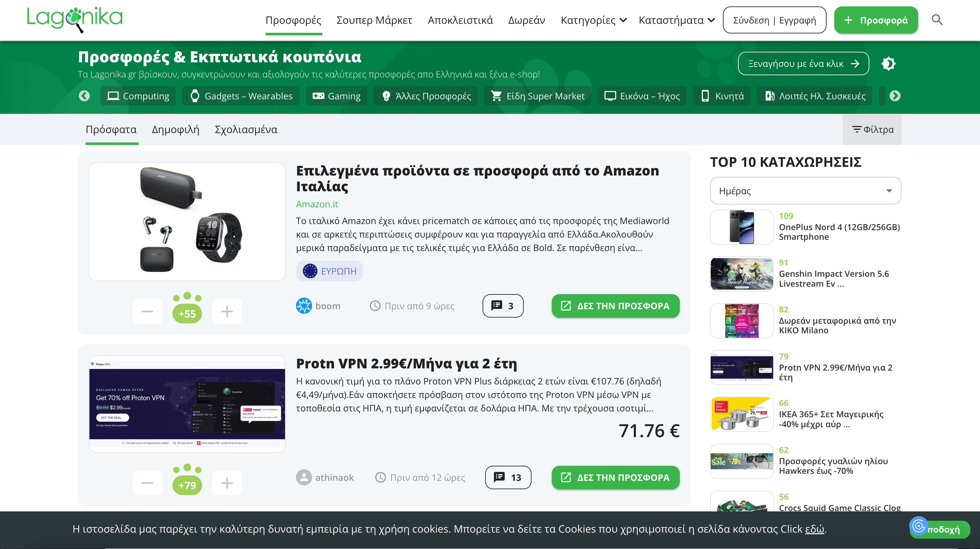The image size is (980, 549).
Task: Open comments on Amazon Italy deal
Action: pos(503,306)
